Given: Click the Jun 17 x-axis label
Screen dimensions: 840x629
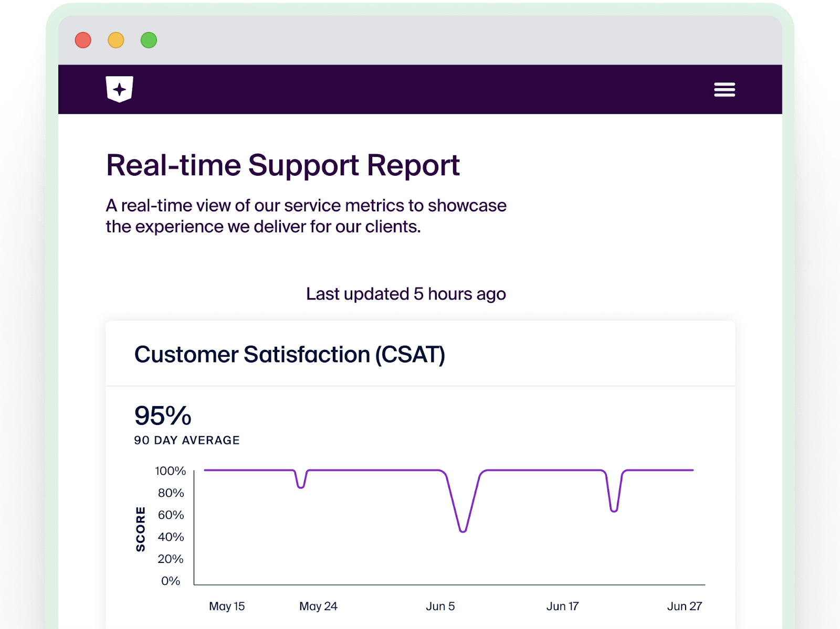Looking at the screenshot, I should pos(563,606).
